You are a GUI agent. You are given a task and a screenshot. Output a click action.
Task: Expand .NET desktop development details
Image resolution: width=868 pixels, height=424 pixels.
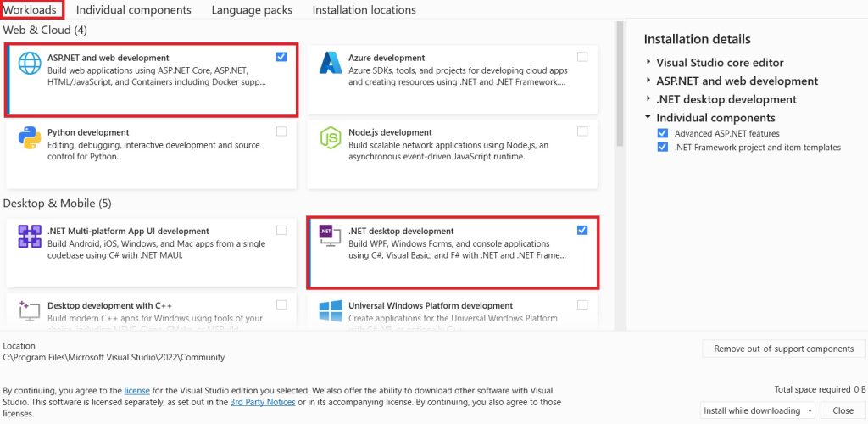coord(648,99)
